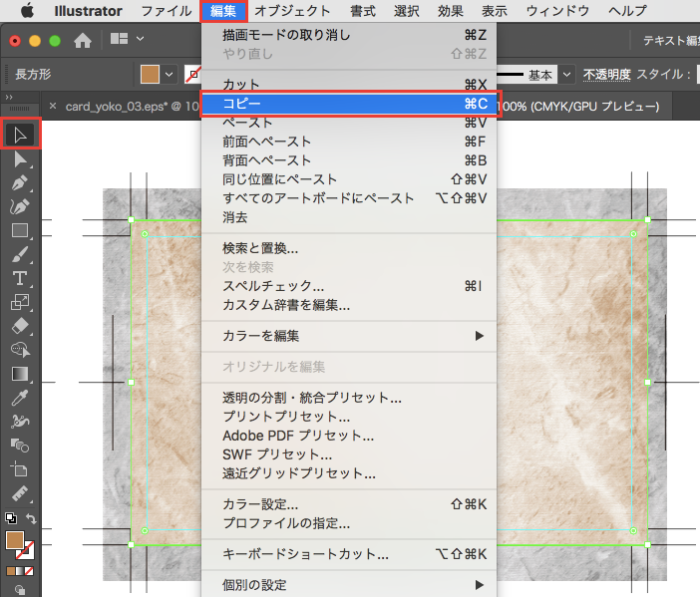Expand the 個別の設定 submenu

[x=481, y=583]
